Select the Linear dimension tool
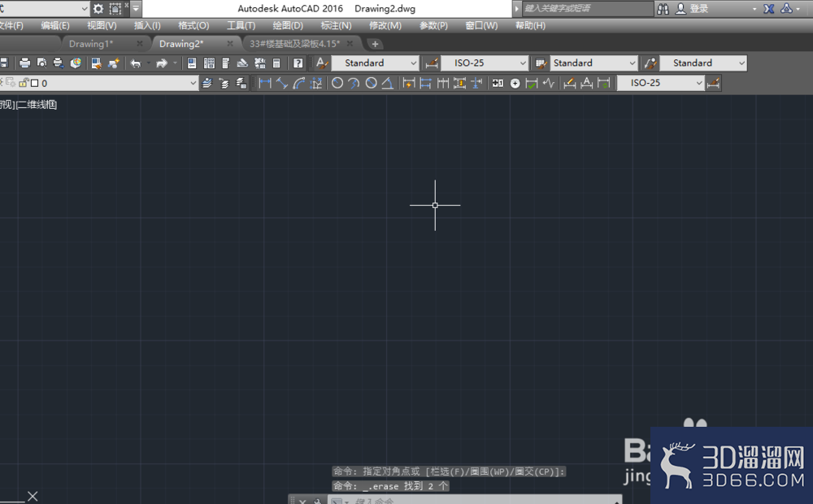Viewport: 813px width, 504px height. click(x=265, y=83)
